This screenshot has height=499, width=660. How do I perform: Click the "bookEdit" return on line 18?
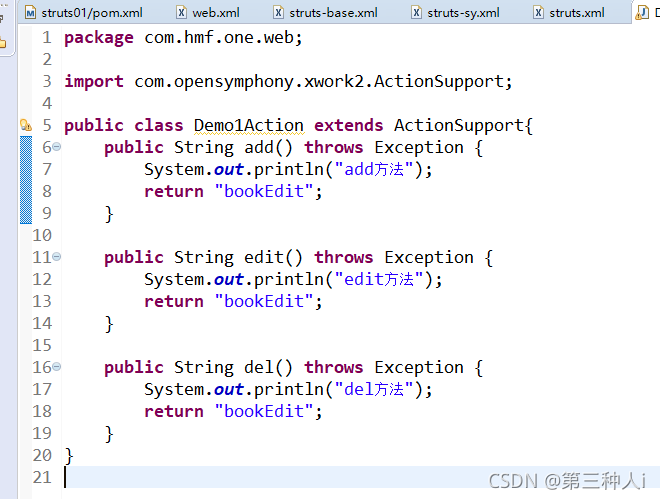point(264,411)
